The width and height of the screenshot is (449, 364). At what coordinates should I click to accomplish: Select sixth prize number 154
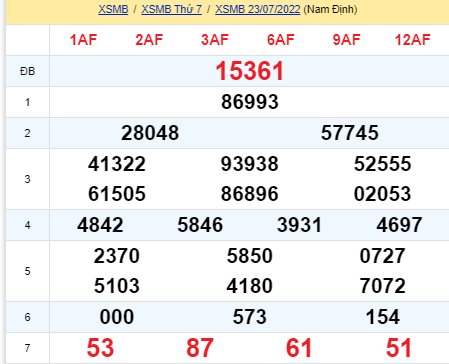(x=382, y=317)
